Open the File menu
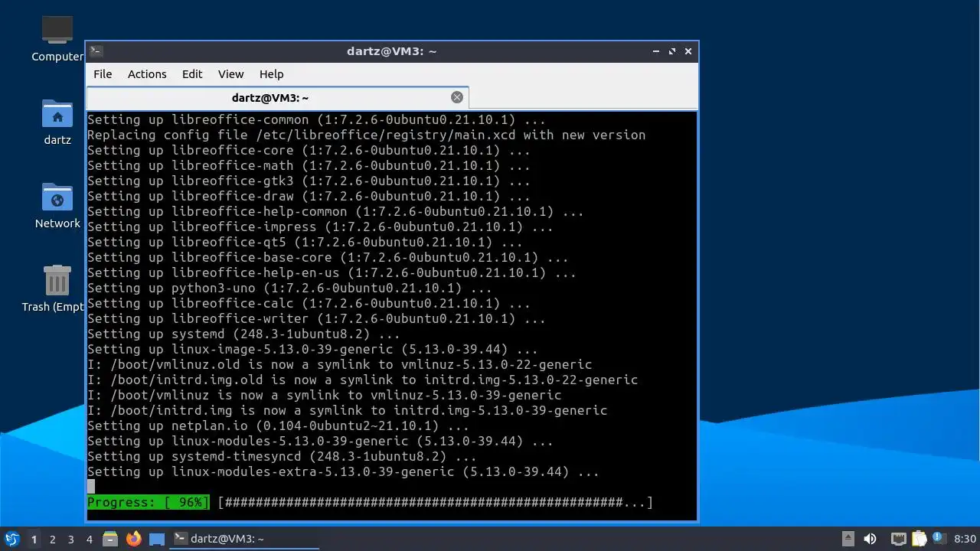 point(103,74)
